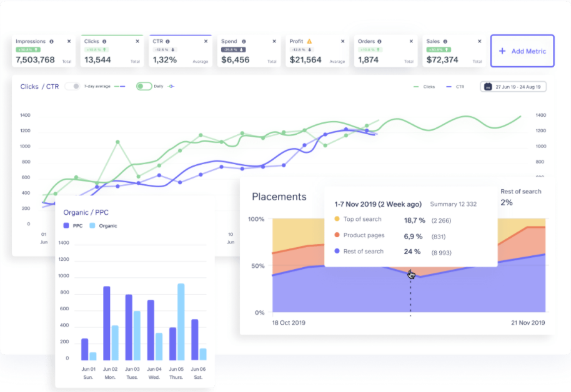Click the Add Metric button

522,51
